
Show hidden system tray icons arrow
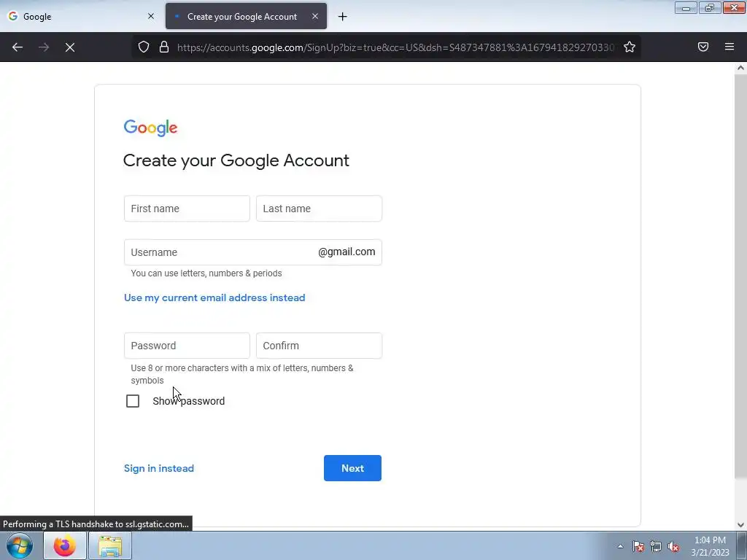pos(620,546)
